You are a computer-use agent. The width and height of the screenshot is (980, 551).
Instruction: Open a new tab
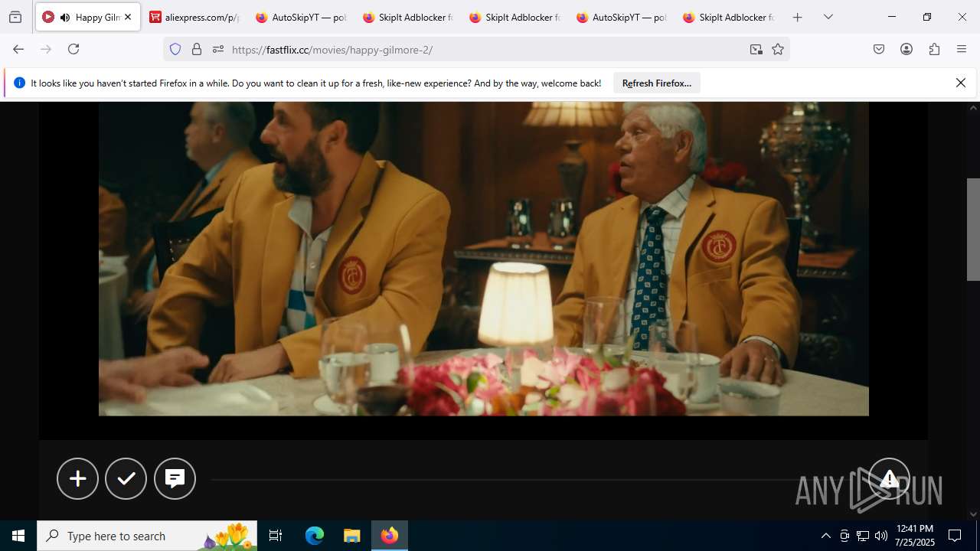[x=798, y=17]
